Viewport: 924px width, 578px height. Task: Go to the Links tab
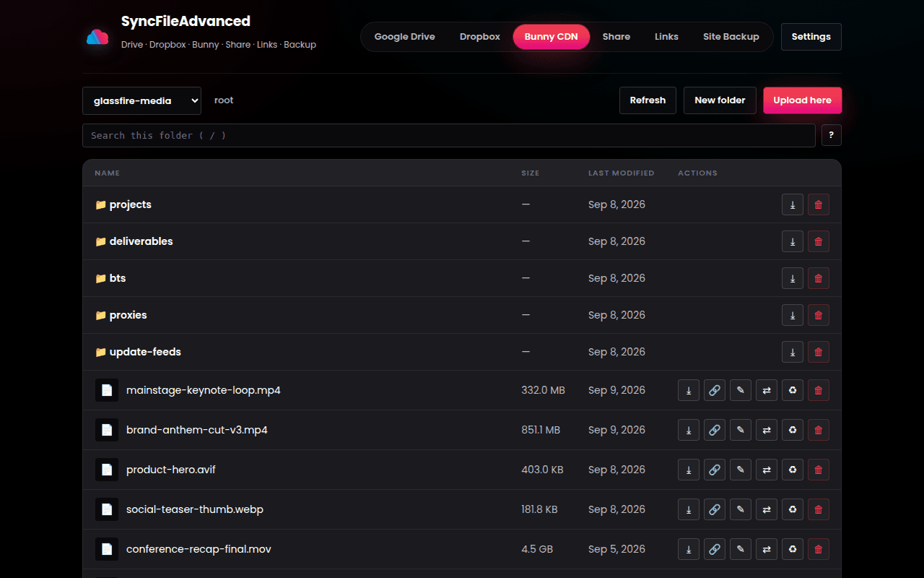pos(666,37)
